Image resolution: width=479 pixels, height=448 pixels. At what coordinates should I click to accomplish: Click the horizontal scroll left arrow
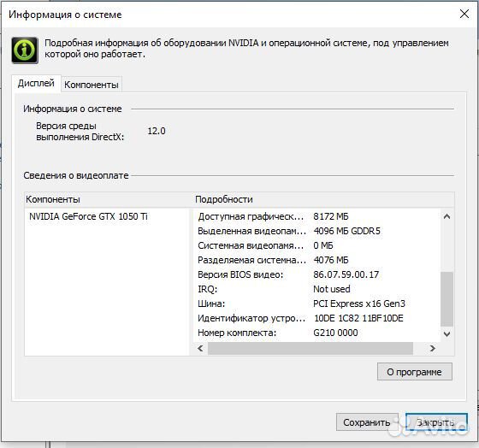[x=200, y=348]
